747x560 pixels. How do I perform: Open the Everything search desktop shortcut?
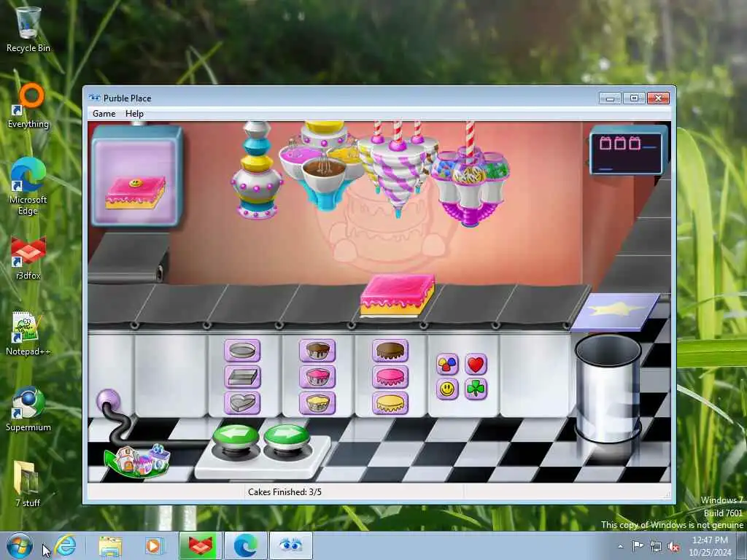pyautogui.click(x=28, y=106)
